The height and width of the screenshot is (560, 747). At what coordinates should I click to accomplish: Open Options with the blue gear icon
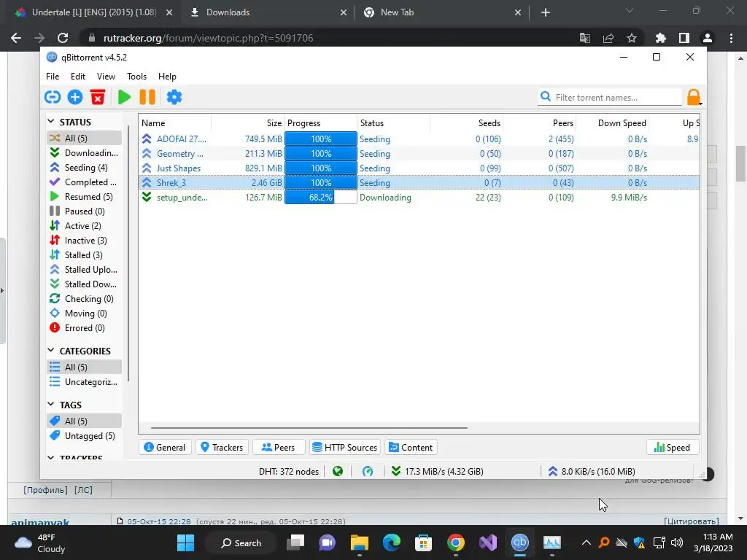click(174, 97)
